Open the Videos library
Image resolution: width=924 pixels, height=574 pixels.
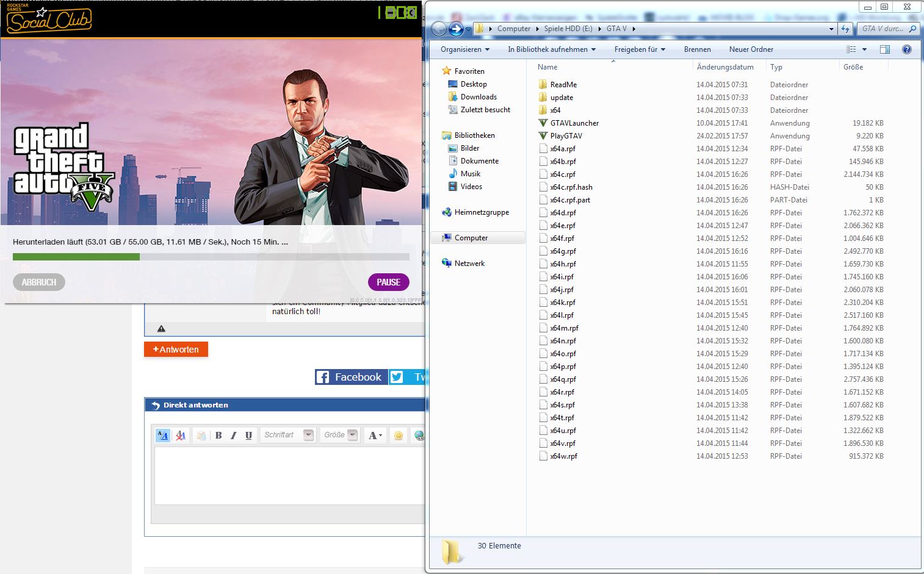(471, 187)
